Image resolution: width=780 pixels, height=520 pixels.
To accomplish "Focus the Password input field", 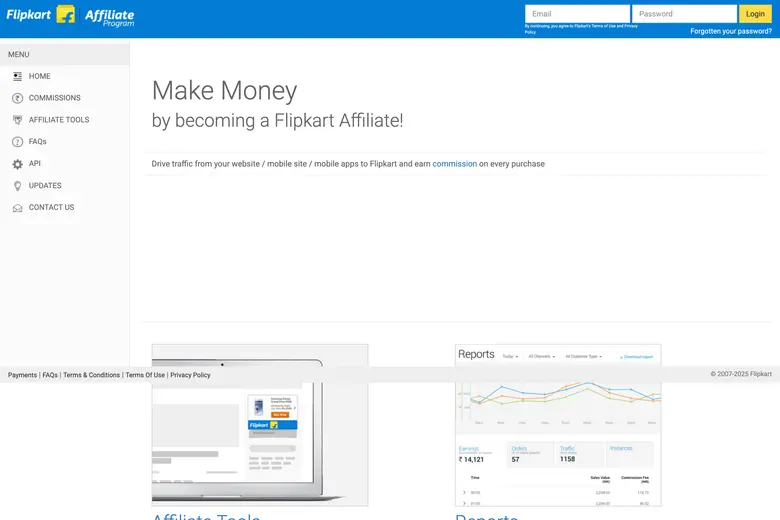I will (x=684, y=14).
